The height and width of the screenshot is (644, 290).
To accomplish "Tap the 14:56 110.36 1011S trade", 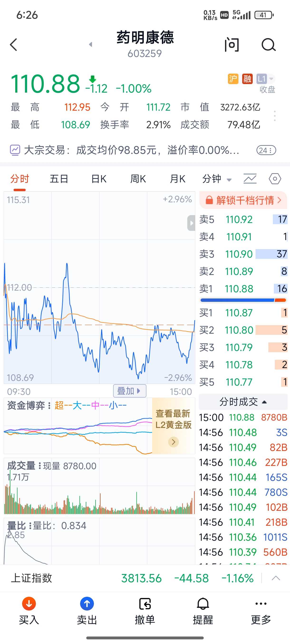I will [243, 537].
